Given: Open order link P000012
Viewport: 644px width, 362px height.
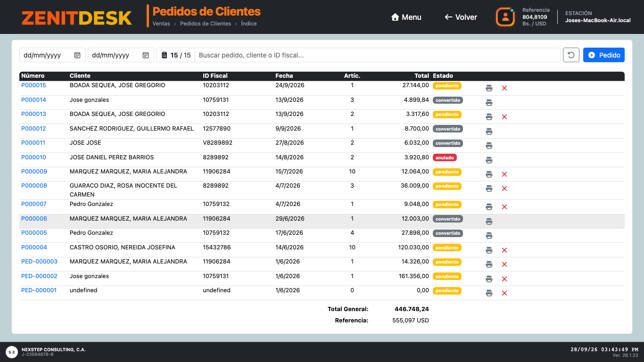Looking at the screenshot, I should [x=33, y=129].
